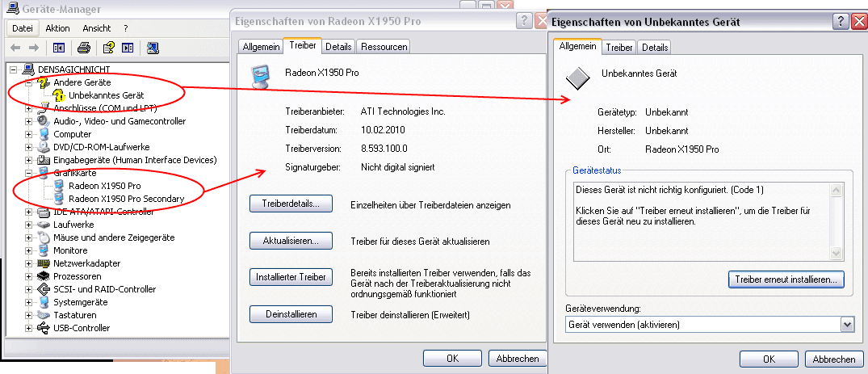The height and width of the screenshot is (374, 868).
Task: Click the Radeon X1950 Pro Secondary adapter icon
Action: [60, 199]
